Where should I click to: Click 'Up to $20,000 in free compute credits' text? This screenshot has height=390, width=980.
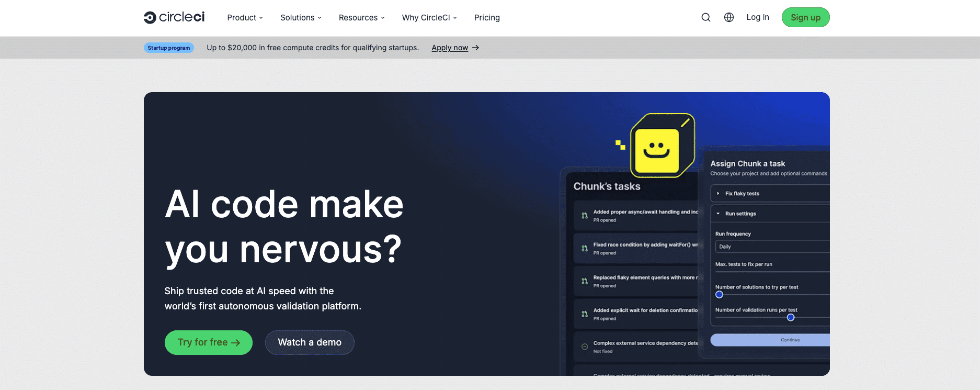coord(313,48)
